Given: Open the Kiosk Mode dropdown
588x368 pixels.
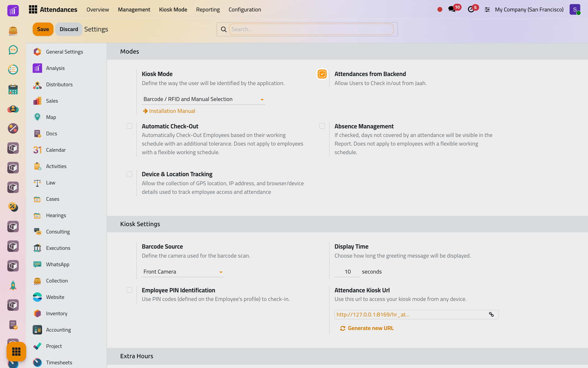Looking at the screenshot, I should point(203,99).
